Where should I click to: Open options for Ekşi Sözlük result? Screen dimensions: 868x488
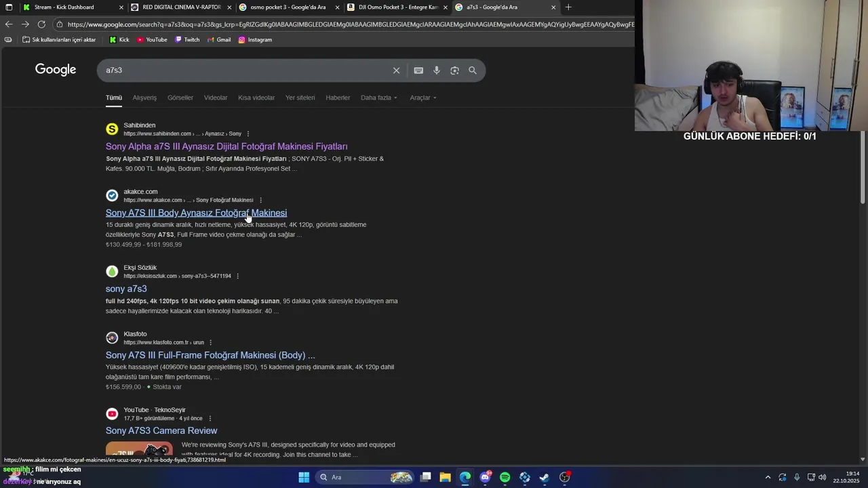[x=237, y=276]
